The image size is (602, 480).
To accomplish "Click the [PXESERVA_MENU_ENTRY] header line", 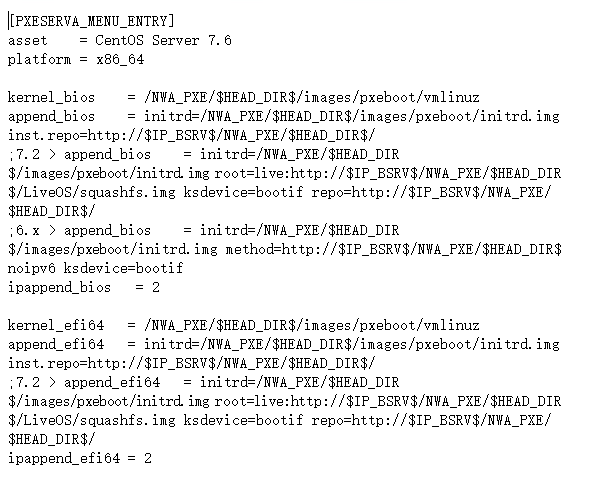I will tap(91, 21).
